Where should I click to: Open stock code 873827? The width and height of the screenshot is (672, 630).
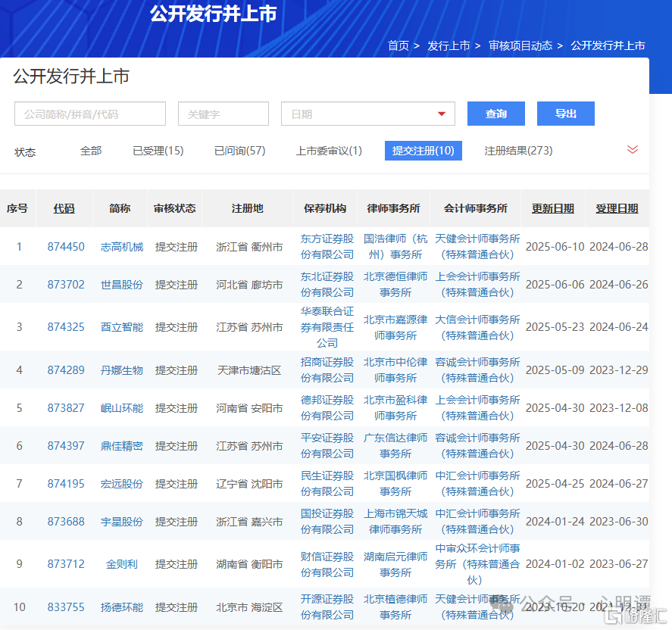tap(66, 407)
